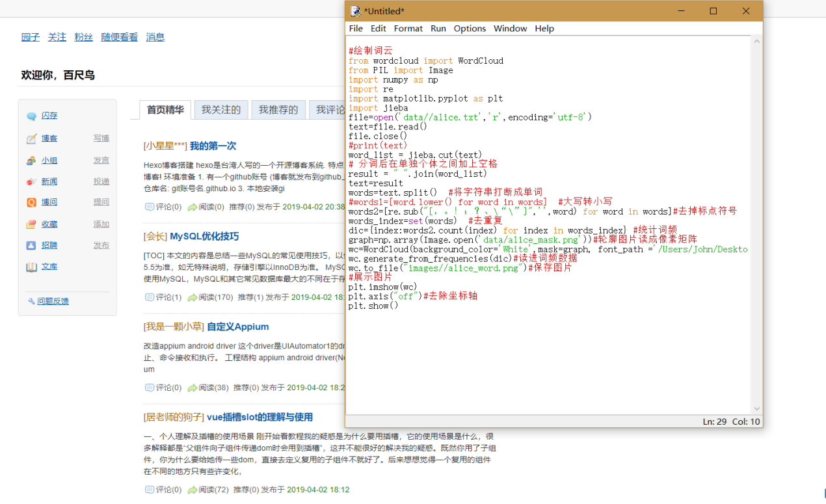Click comment icon under MySQL优化技巧 post
This screenshot has height=504, width=826.
(149, 297)
